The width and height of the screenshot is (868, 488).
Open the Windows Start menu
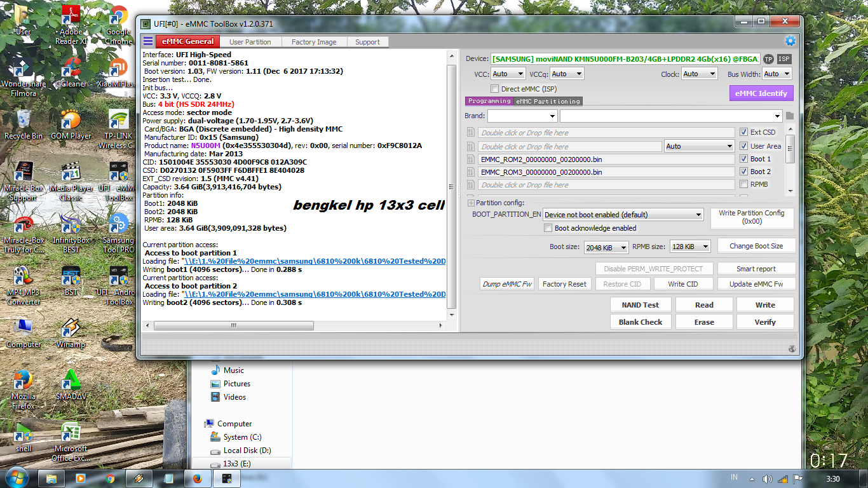coord(17,477)
